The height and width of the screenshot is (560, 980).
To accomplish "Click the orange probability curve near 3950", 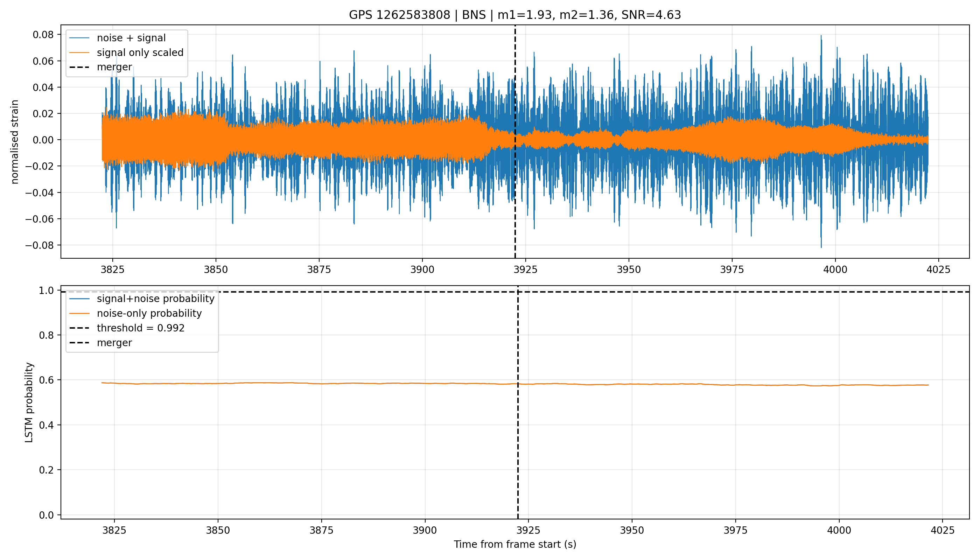I will click(631, 384).
